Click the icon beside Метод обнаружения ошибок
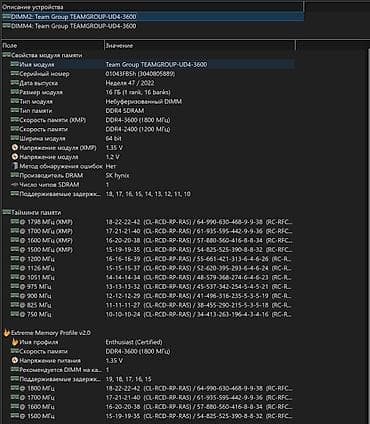Image resolution: width=370 pixels, height=424 pixels. coord(15,166)
